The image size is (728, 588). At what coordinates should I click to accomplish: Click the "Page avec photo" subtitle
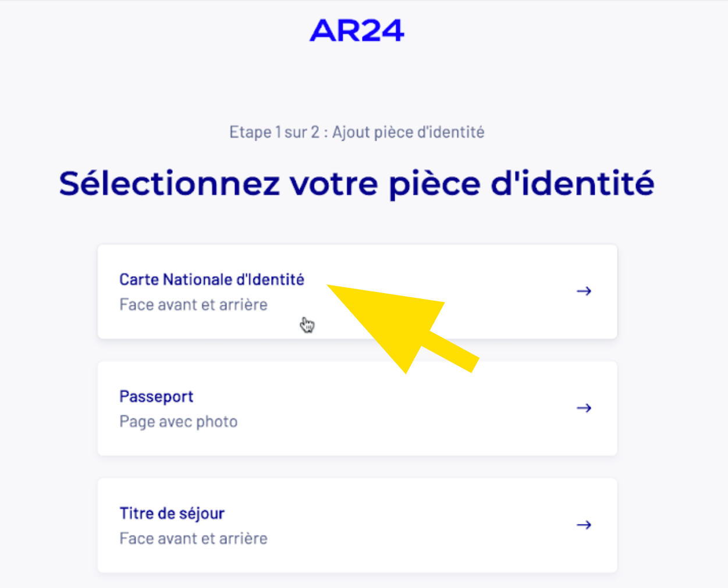pos(178,422)
